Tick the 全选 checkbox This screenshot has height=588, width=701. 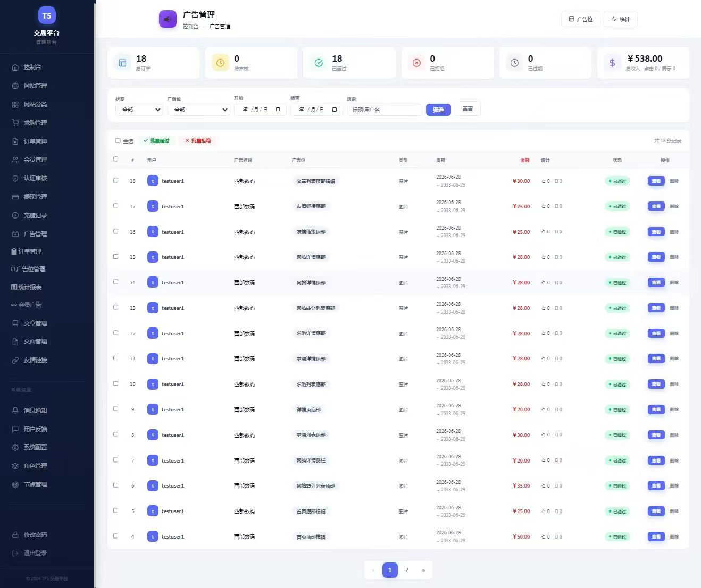118,141
